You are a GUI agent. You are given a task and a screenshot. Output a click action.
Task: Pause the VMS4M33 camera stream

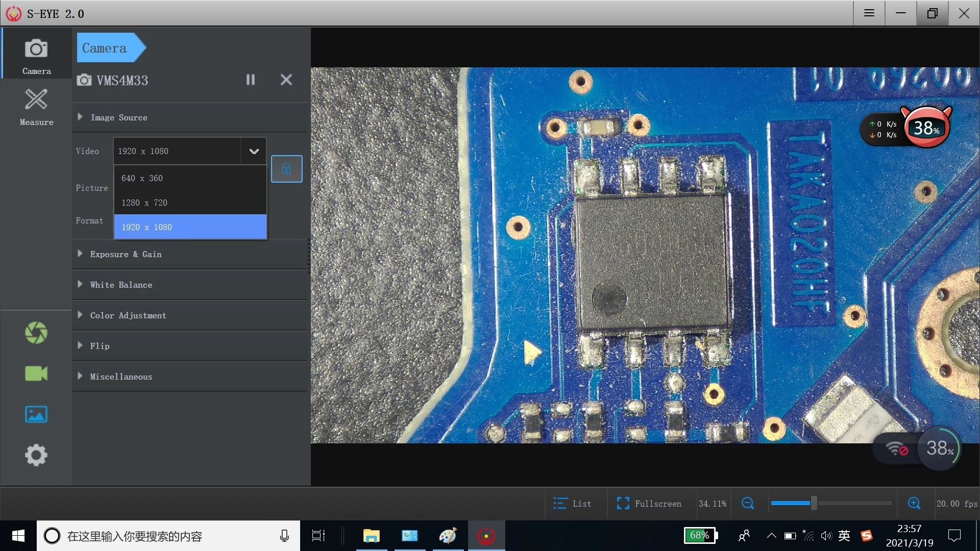click(x=250, y=80)
